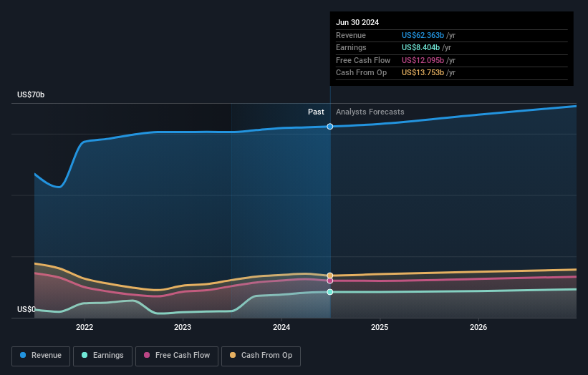Click the 2022 x-axis label
The image size is (588, 375).
85,328
